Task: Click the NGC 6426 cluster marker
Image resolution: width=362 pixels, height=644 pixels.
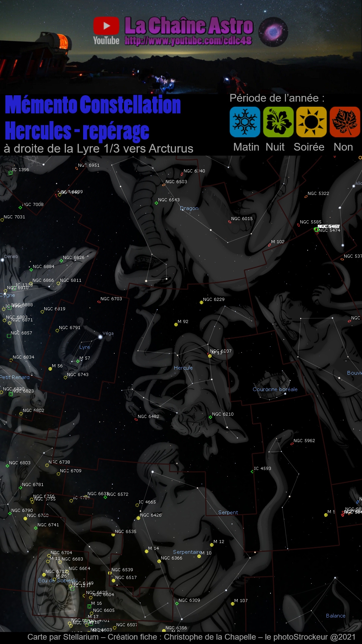Action: [x=138, y=518]
